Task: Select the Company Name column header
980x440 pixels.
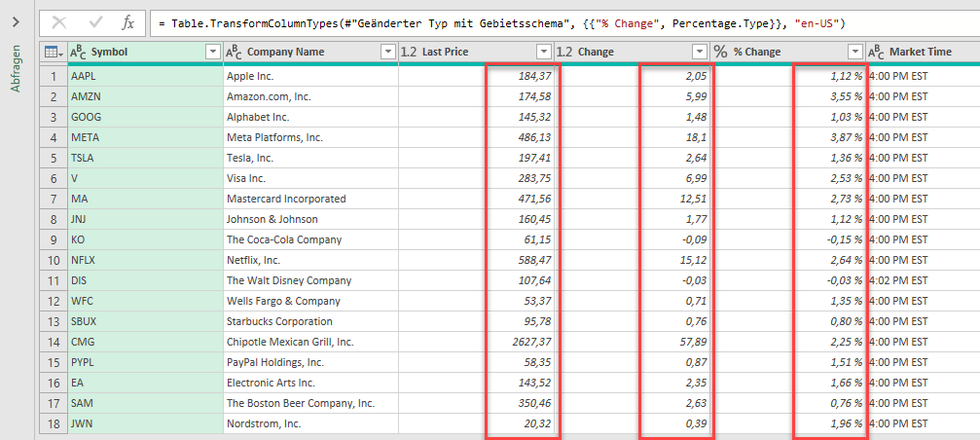Action: click(x=311, y=53)
